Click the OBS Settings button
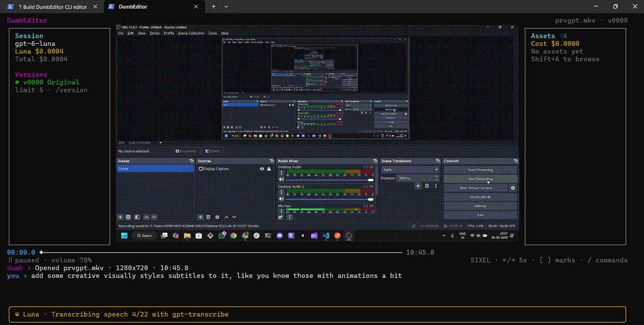Screen dimensions: 644x325 coord(480,206)
